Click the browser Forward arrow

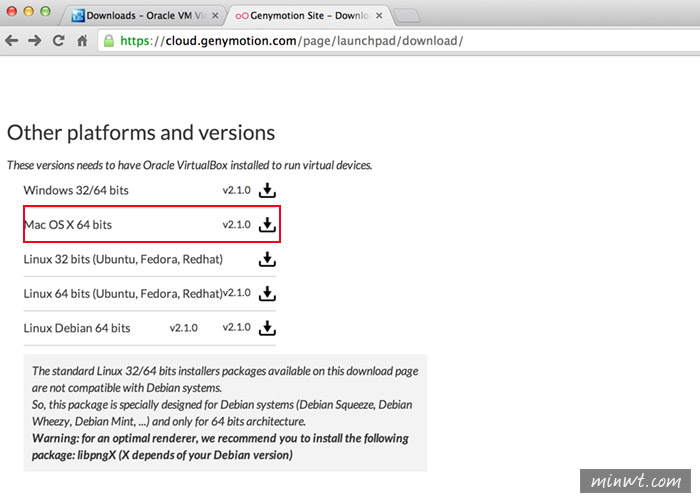click(34, 41)
